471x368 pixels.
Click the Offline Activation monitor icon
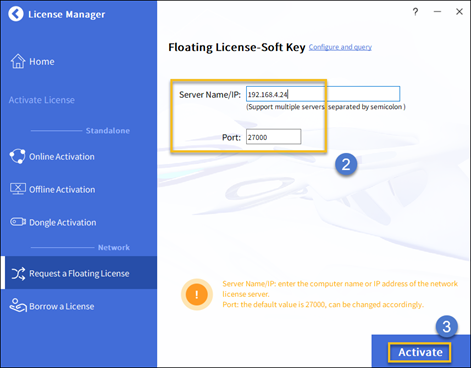click(x=18, y=189)
